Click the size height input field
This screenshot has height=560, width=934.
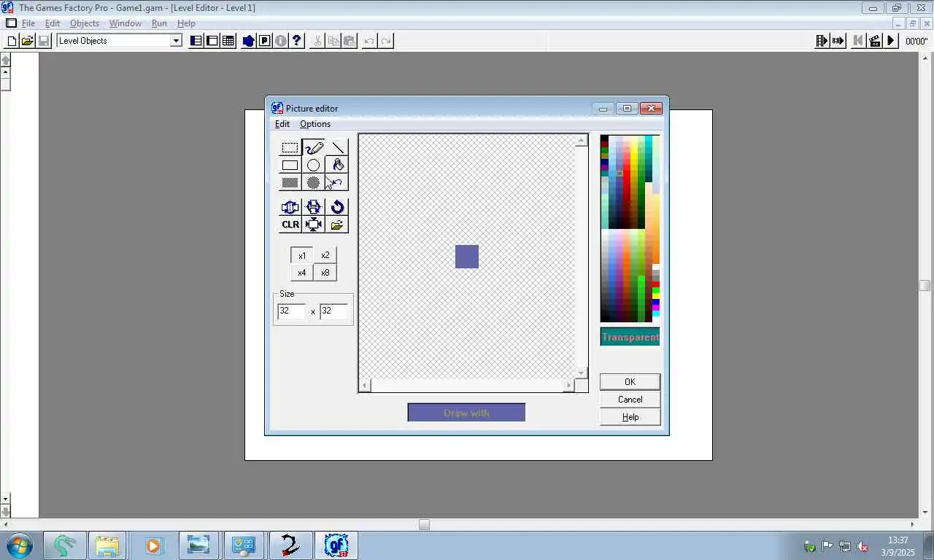click(x=333, y=311)
